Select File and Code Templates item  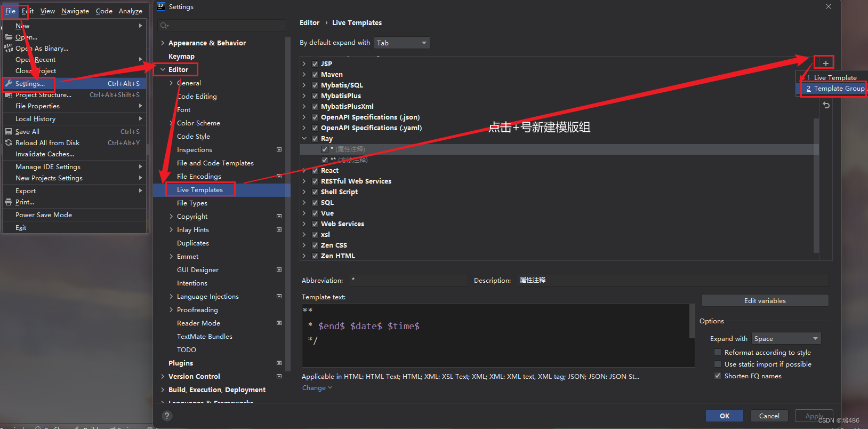(215, 163)
